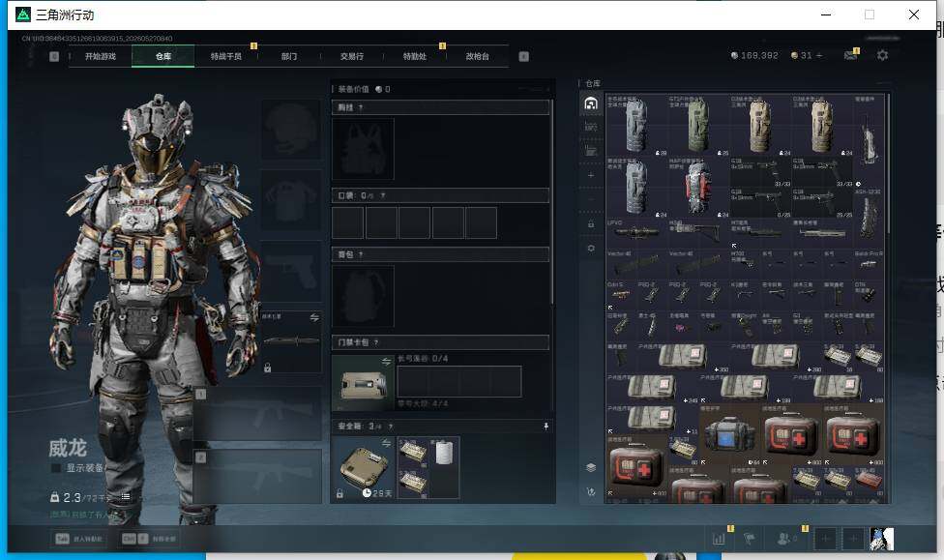Open the statistics chart icon at bottom
Viewport: 944px width, 560px height.
pyautogui.click(x=719, y=539)
